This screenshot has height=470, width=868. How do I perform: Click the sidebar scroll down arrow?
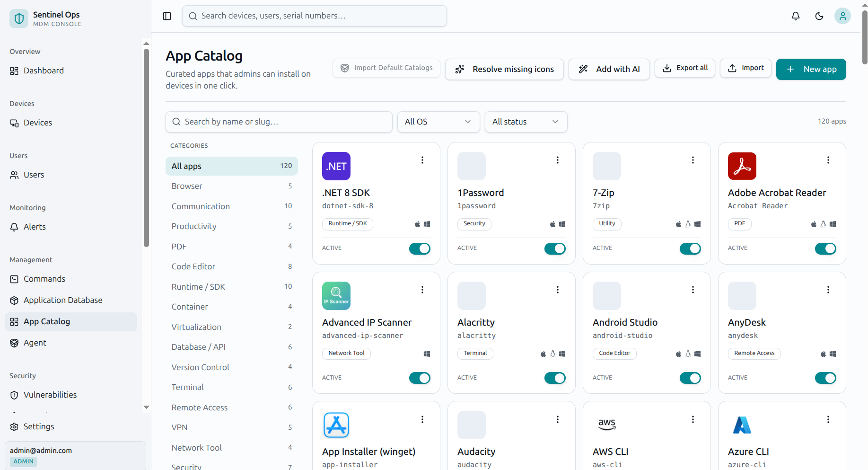[146, 408]
